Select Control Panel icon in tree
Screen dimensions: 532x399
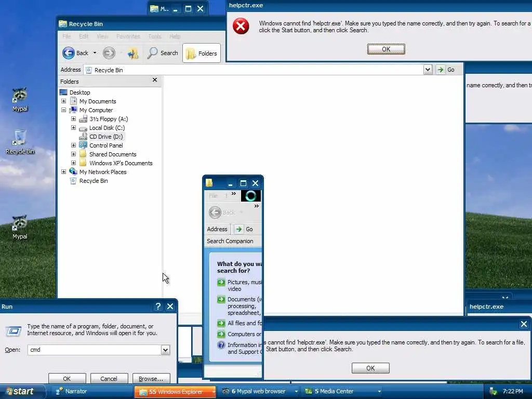(x=83, y=145)
